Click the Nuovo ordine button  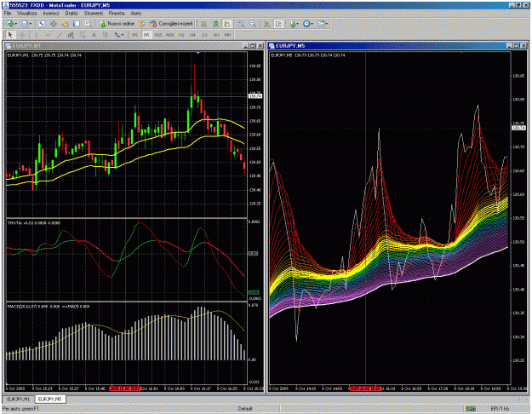point(117,24)
